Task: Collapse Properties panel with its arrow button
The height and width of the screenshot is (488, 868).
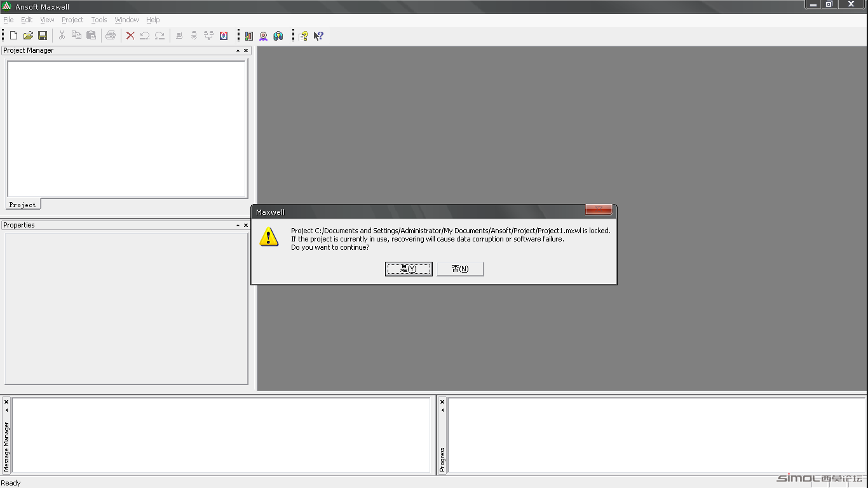Action: tap(238, 225)
